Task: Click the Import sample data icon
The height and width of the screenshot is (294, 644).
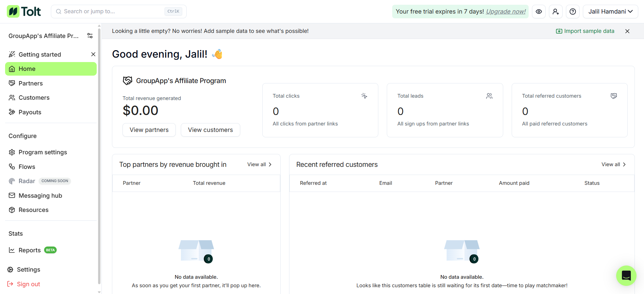Action: coord(559,31)
